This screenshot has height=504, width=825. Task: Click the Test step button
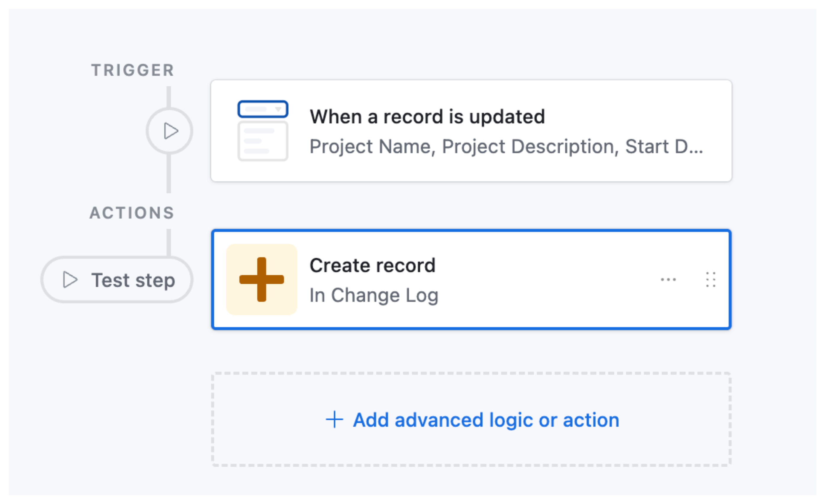tap(117, 280)
